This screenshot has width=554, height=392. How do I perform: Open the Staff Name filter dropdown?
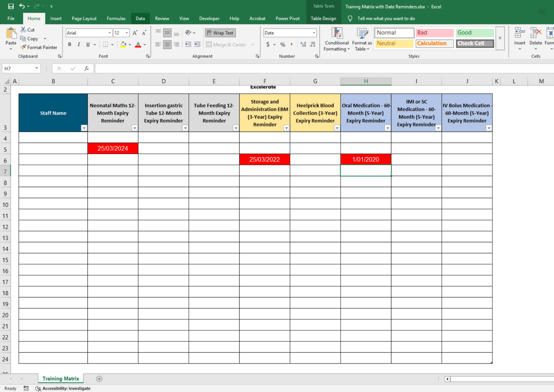pyautogui.click(x=84, y=128)
